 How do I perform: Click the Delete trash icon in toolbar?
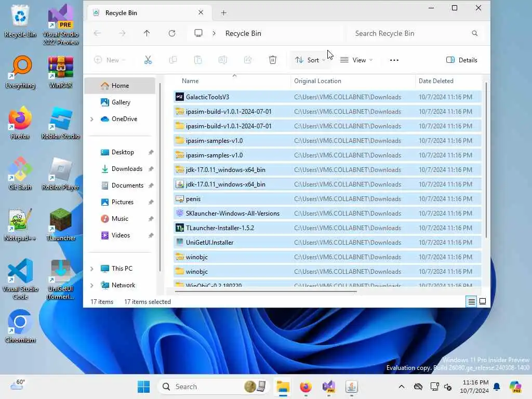tap(272, 60)
